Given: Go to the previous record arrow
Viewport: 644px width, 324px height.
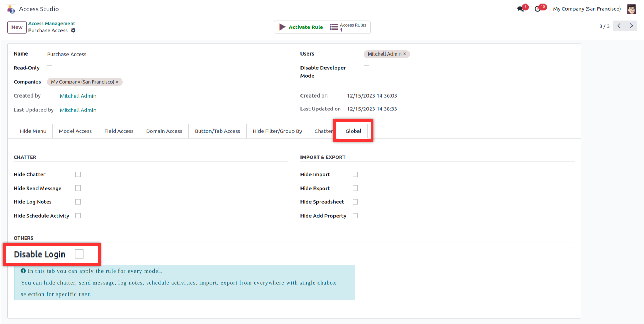Looking at the screenshot, I should [619, 26].
